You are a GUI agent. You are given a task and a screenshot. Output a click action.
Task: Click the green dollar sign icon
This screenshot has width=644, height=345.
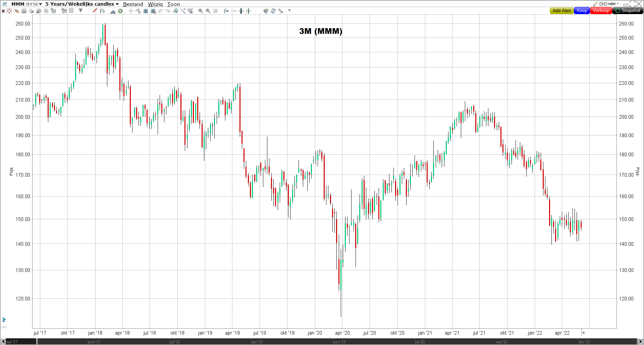pyautogui.click(x=120, y=11)
